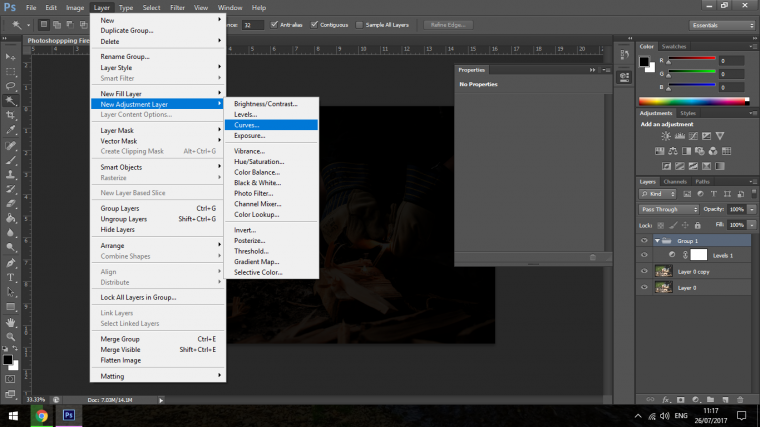760x427 pixels.
Task: Select the Move tool
Action: tap(10, 57)
